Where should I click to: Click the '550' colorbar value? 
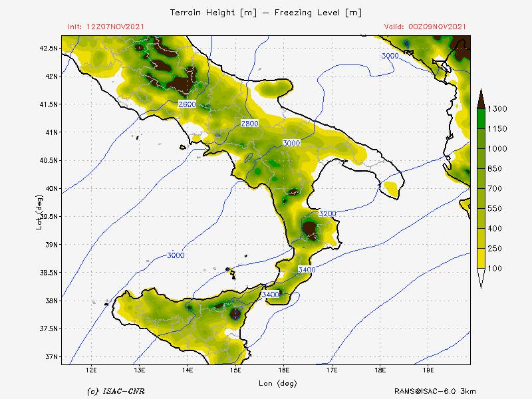(x=495, y=209)
